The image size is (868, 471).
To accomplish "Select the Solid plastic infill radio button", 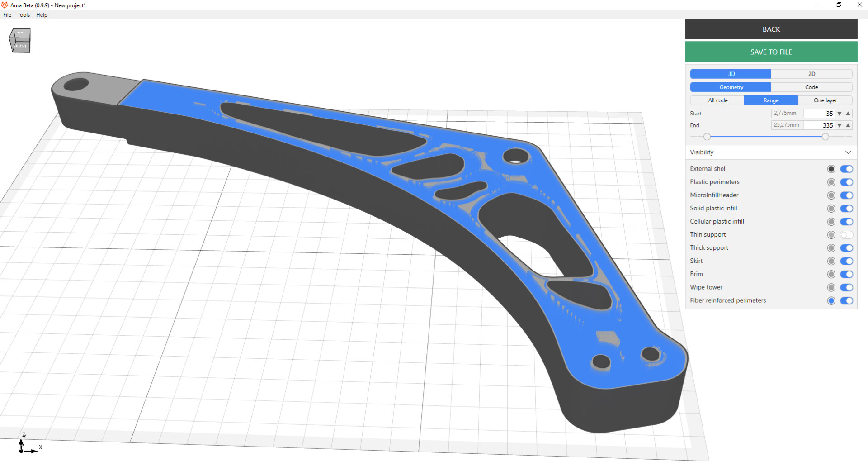I will [831, 209].
